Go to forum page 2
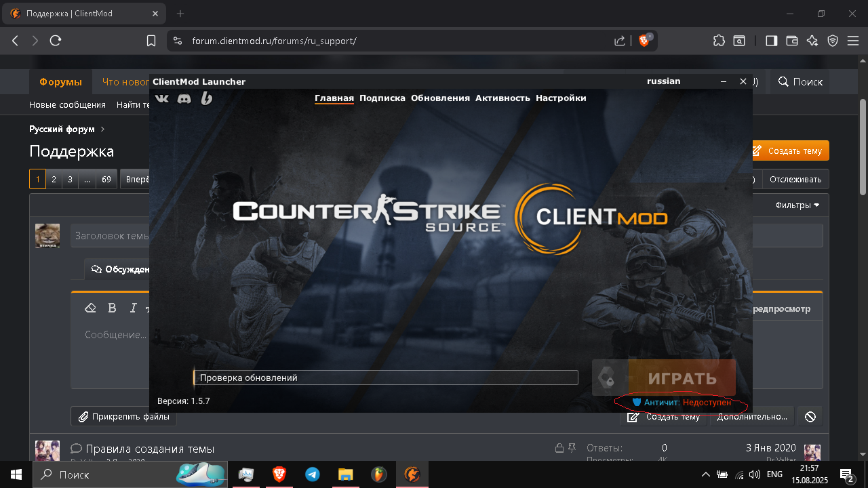868x488 pixels. point(54,180)
